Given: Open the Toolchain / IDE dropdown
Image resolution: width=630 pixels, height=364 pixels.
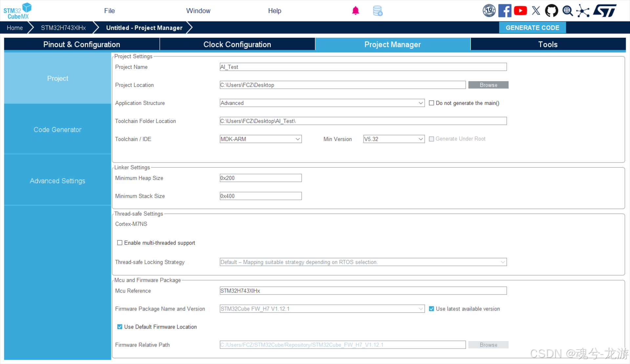Looking at the screenshot, I should [x=298, y=139].
